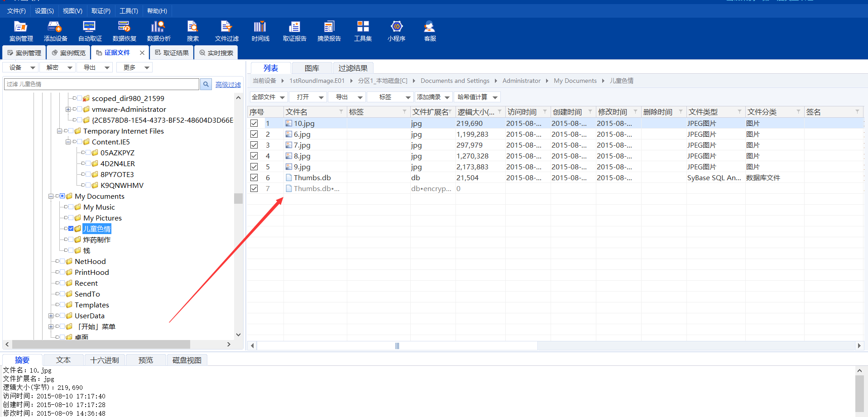Screen dimensions: 868x417
Task: Open the 工具(T) menu
Action: [129, 11]
